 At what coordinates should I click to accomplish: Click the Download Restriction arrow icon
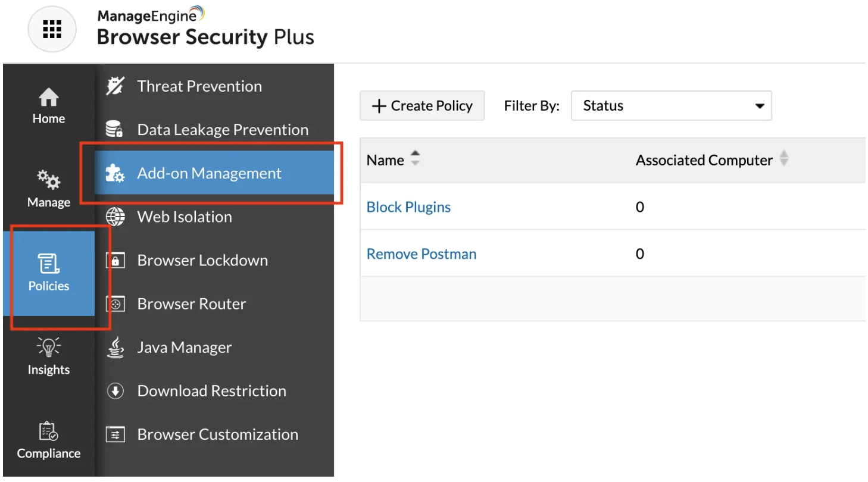coord(115,391)
